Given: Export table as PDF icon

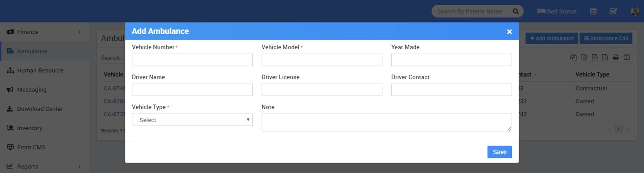Looking at the screenshot, I should point(605,57).
